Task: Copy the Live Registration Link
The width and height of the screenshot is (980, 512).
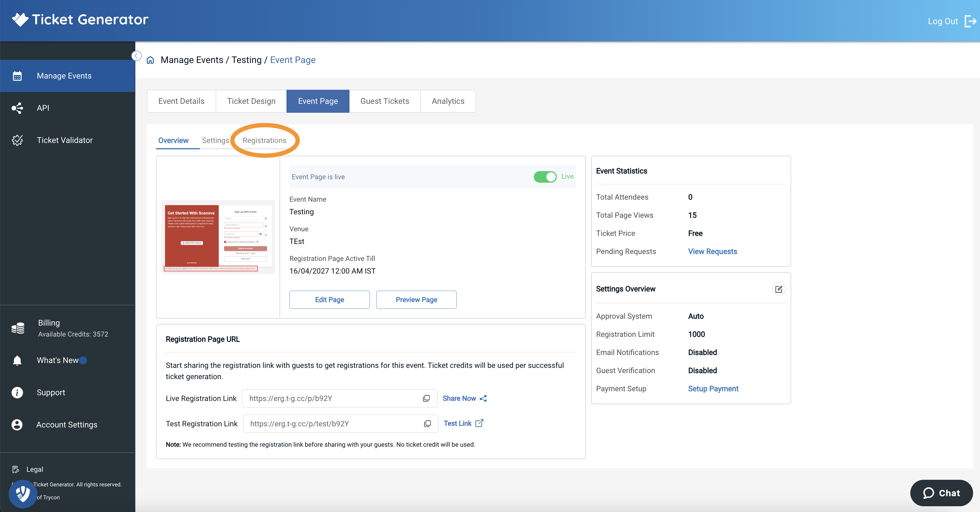Action: click(426, 398)
